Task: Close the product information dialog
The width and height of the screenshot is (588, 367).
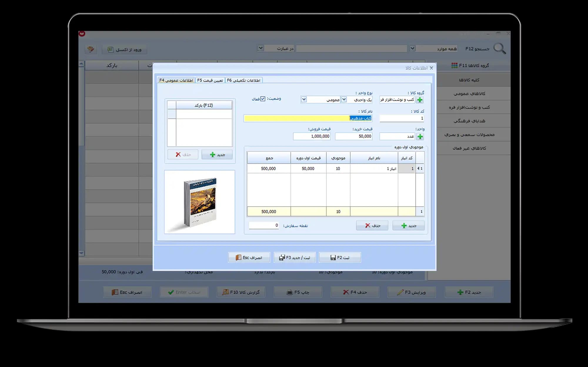Action: pyautogui.click(x=431, y=68)
